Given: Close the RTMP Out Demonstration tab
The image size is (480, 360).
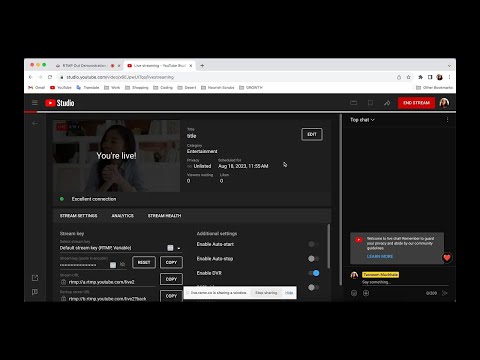Looking at the screenshot, I should pos(119,66).
